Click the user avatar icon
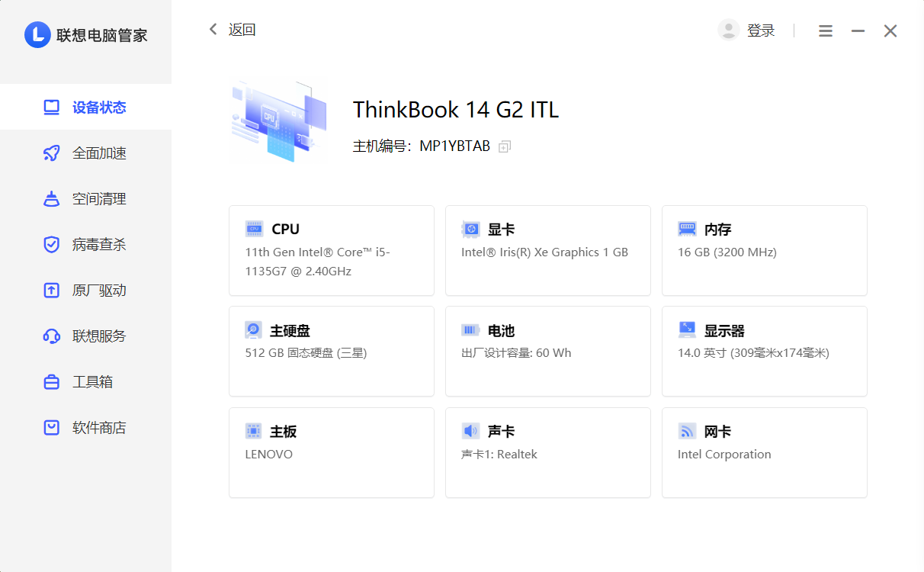The width and height of the screenshot is (924, 572). [x=729, y=31]
